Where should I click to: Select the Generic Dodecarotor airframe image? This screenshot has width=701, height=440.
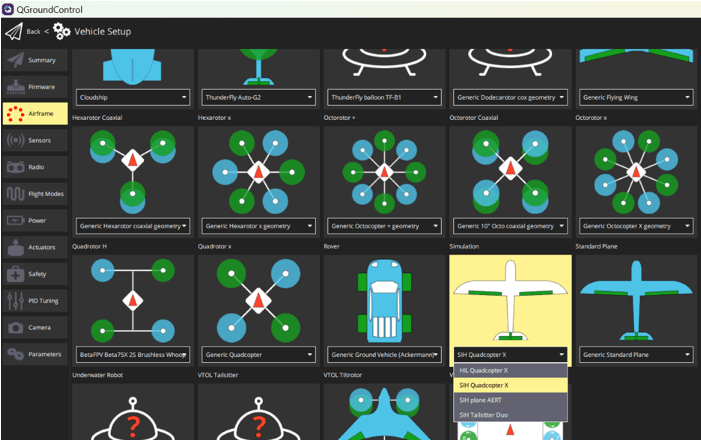510,63
